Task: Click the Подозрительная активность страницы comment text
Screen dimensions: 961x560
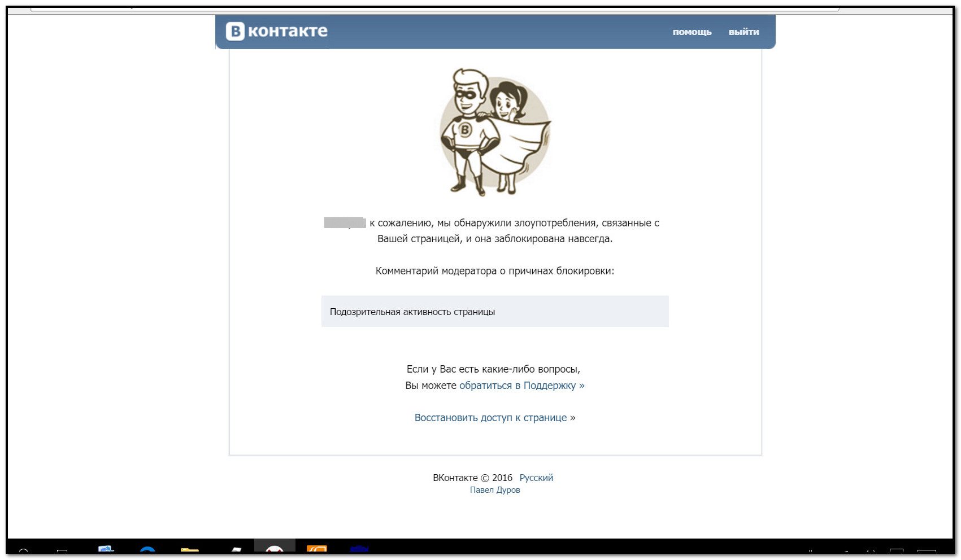Action: (x=412, y=312)
